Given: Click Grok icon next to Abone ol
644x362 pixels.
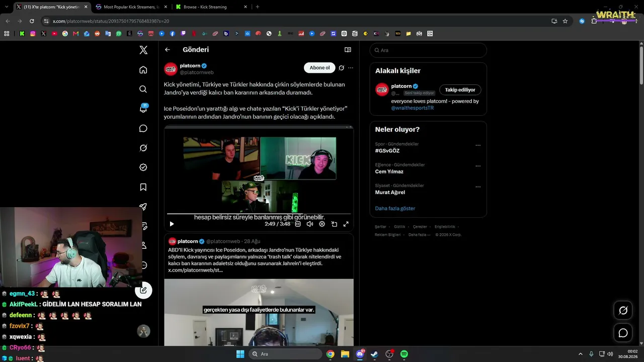Looking at the screenshot, I should [342, 68].
